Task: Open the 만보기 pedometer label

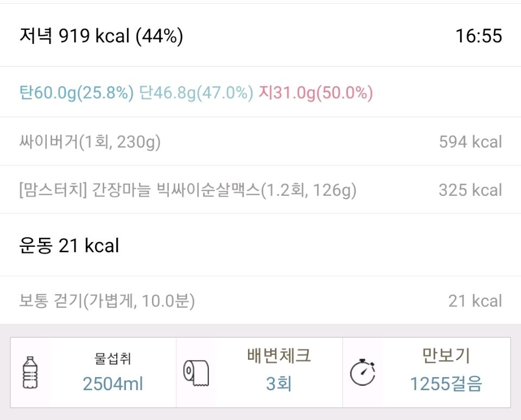Action: click(446, 355)
